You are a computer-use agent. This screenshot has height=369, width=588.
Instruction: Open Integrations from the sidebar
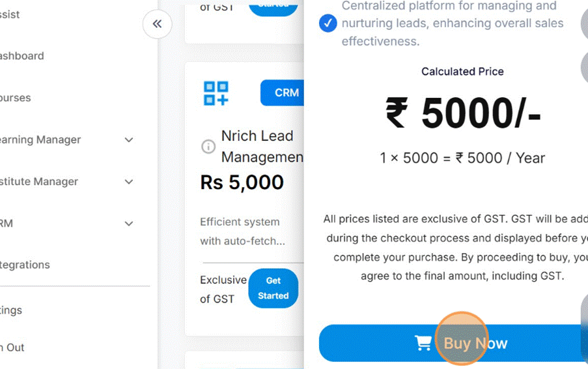[x=25, y=265]
